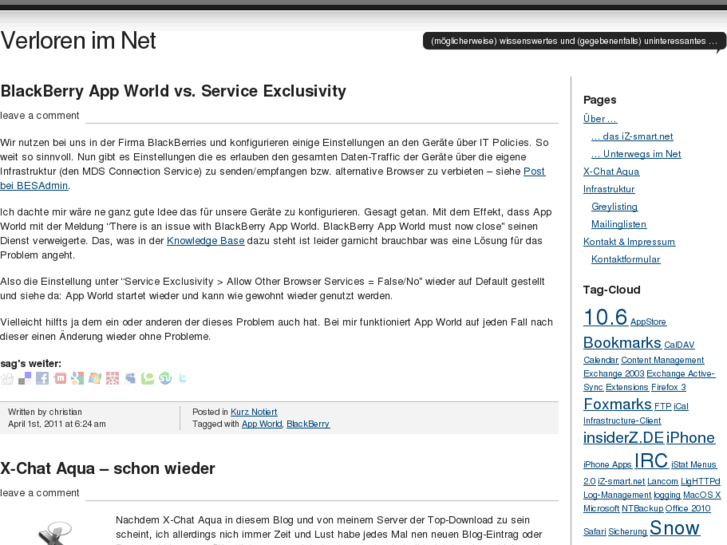Open the 'Kurz Notiert' category
The width and height of the screenshot is (727, 545).
(254, 412)
